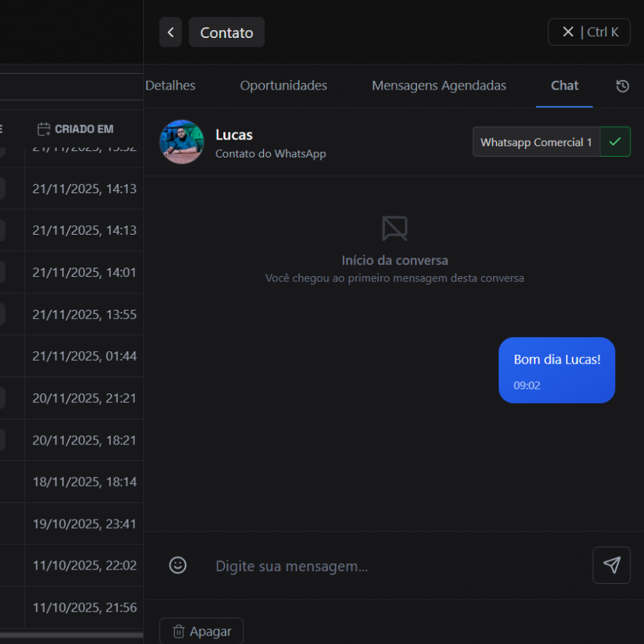Click Lucas's profile picture avatar
Image resolution: width=644 pixels, height=644 pixels.
[182, 142]
